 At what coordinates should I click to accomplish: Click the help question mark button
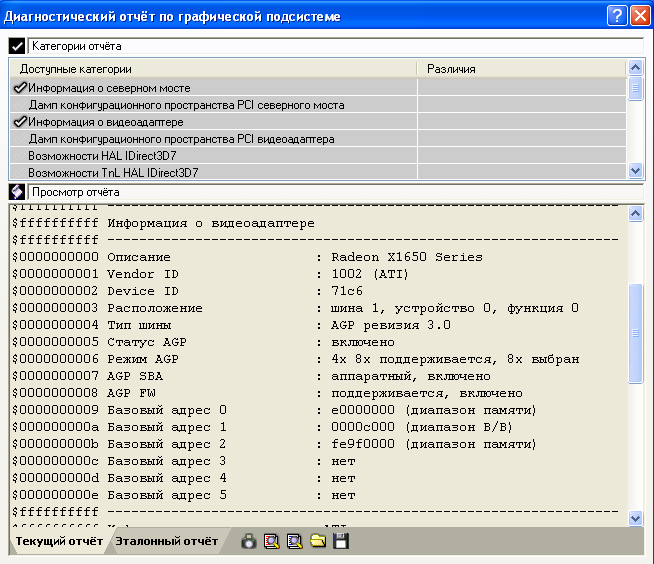point(617,16)
